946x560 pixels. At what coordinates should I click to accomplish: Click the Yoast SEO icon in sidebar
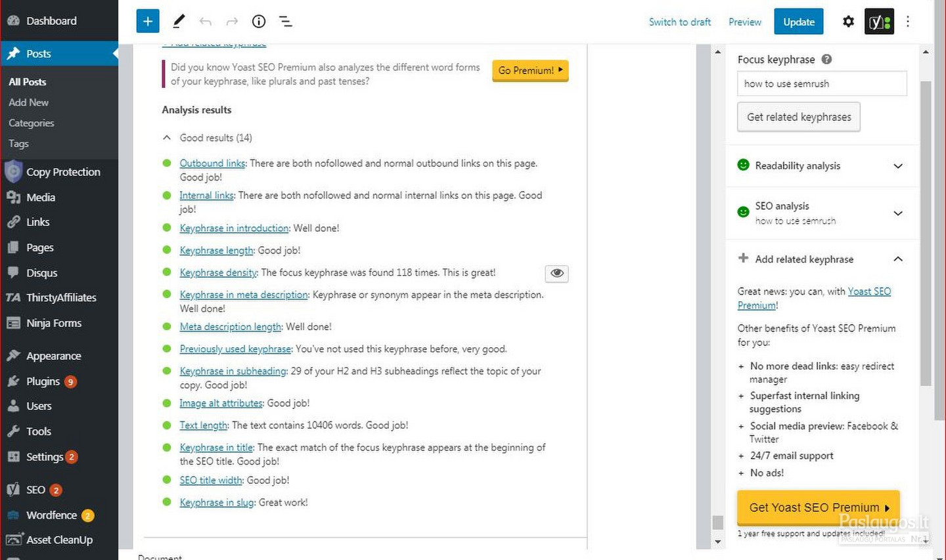[13, 490]
